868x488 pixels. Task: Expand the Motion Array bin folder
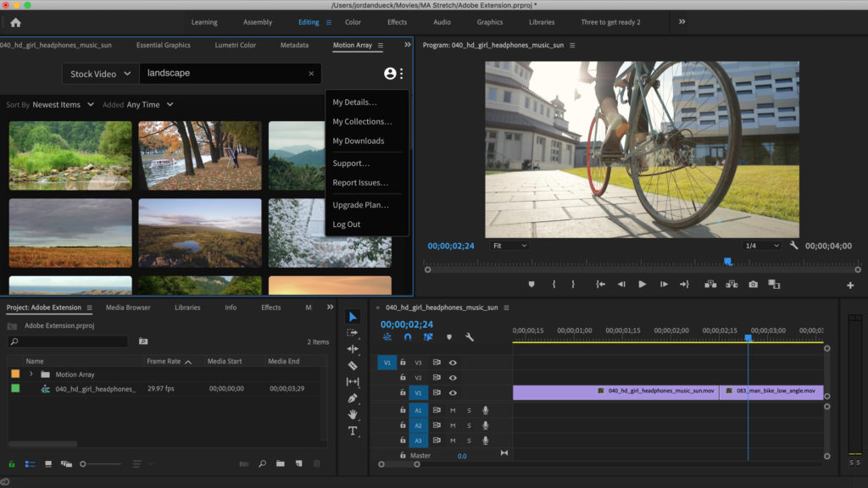[x=31, y=374]
